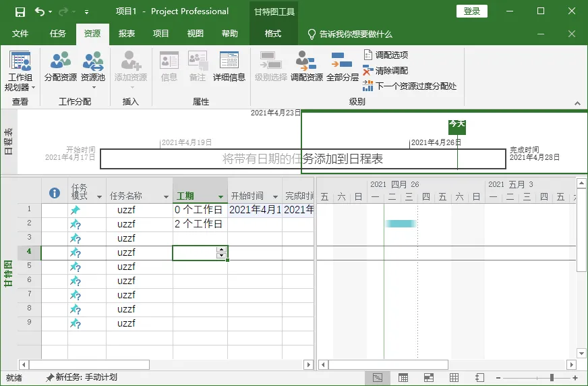Switch to the 报表 ribbon tab

click(127, 34)
